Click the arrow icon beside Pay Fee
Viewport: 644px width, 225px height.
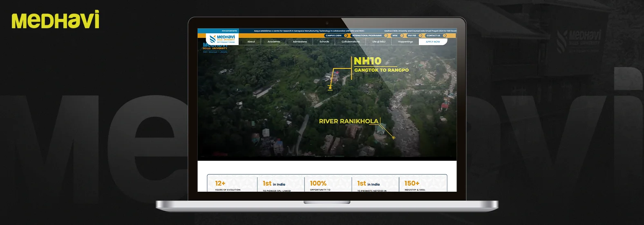[420, 36]
